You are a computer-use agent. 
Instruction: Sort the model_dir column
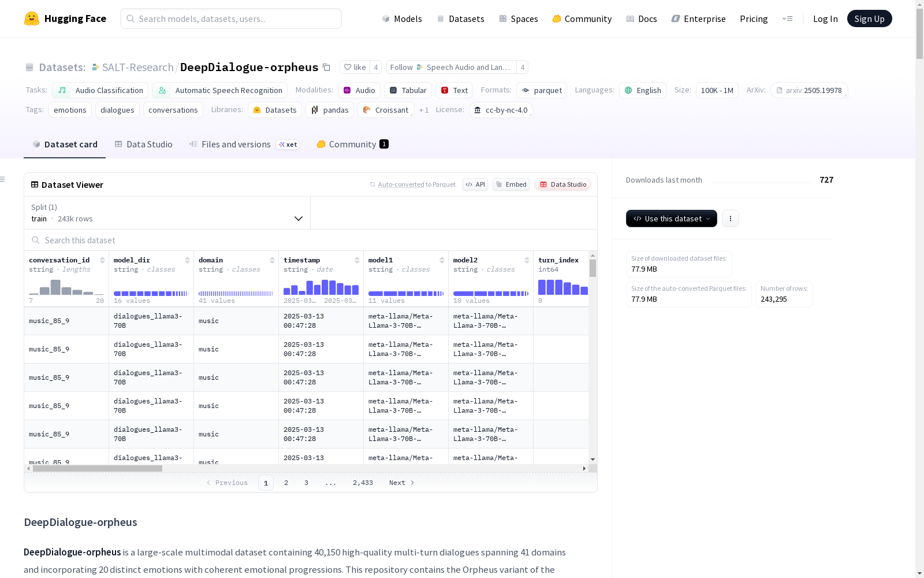tap(187, 260)
